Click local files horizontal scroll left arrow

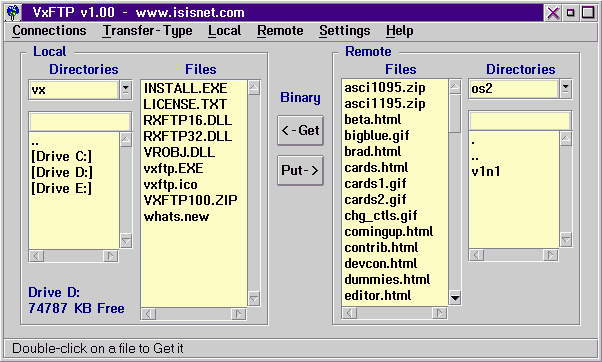point(149,314)
